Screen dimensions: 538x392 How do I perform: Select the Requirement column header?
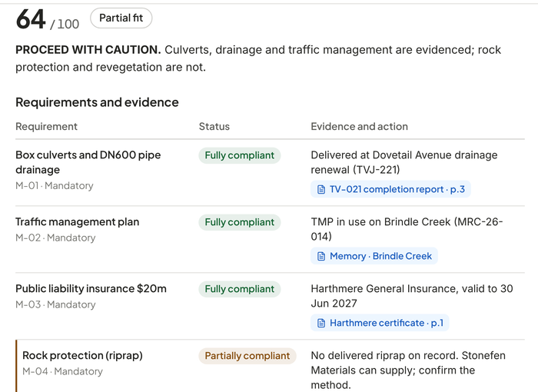pyautogui.click(x=46, y=126)
